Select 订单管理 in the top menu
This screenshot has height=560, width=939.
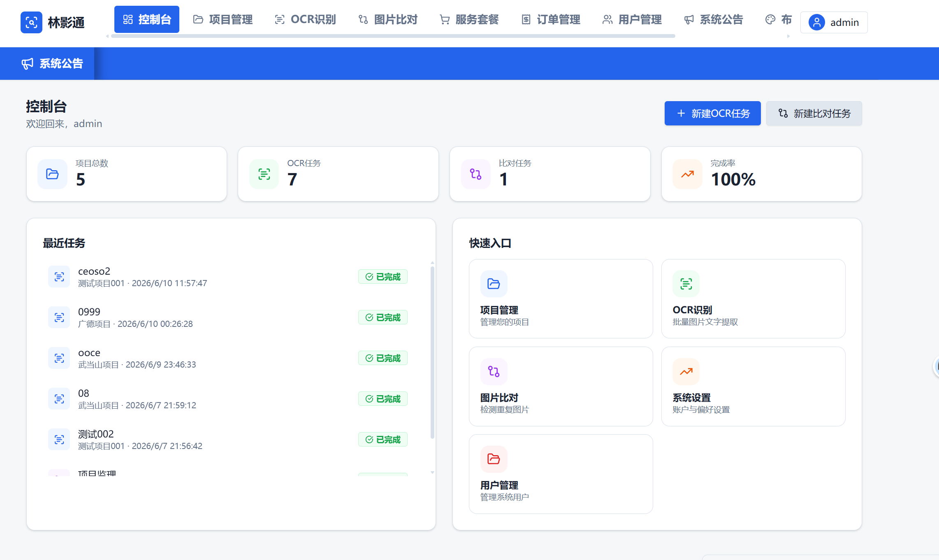tap(551, 19)
